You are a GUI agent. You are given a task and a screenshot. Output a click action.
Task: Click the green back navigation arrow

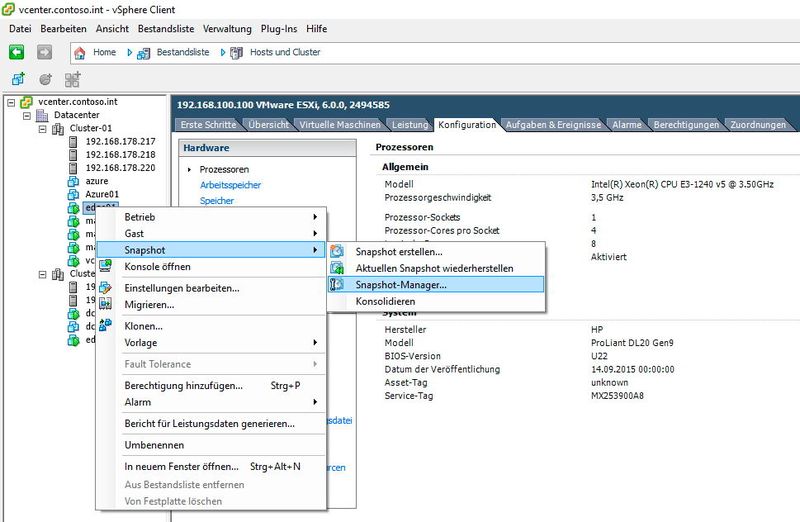(x=16, y=52)
